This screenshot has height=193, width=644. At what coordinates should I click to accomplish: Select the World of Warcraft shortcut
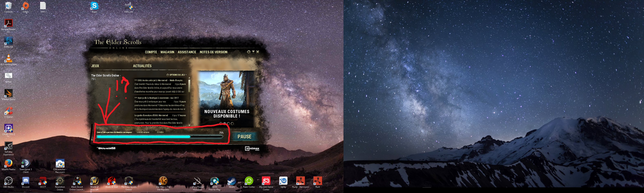(x=94, y=184)
